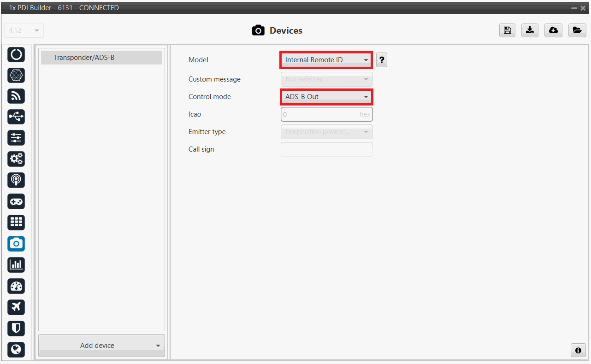This screenshot has width=591, height=364.
Task: Click the open folder icon
Action: tap(577, 30)
